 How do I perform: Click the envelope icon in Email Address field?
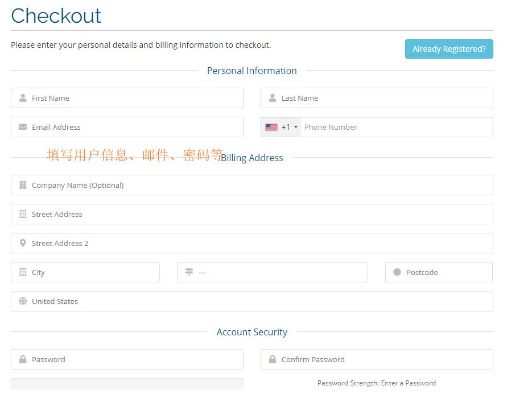pos(23,127)
